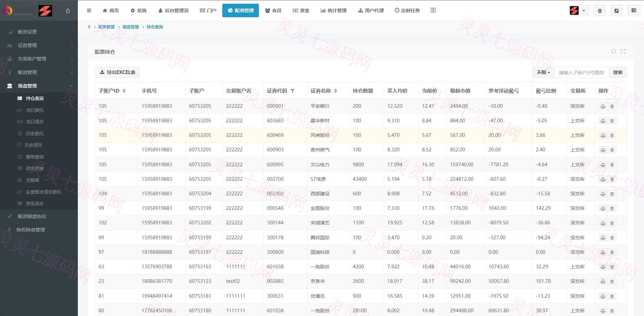Expand 配资管理 sidebar section
Screen dimensions: 644x316
39,72
